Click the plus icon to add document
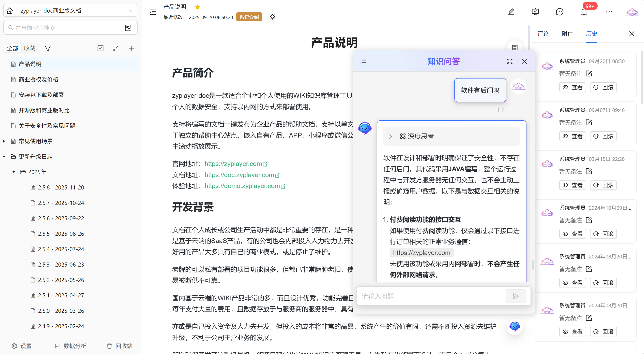Viewport: 644px width, 354px height. click(131, 48)
